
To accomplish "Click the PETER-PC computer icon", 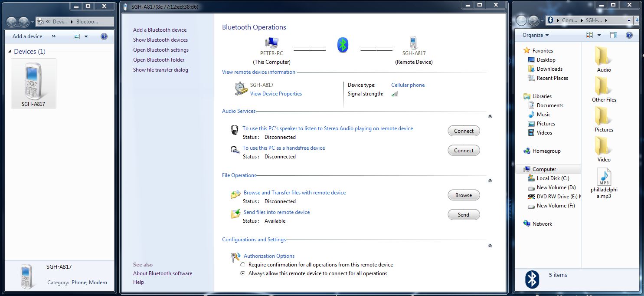I will (x=271, y=43).
